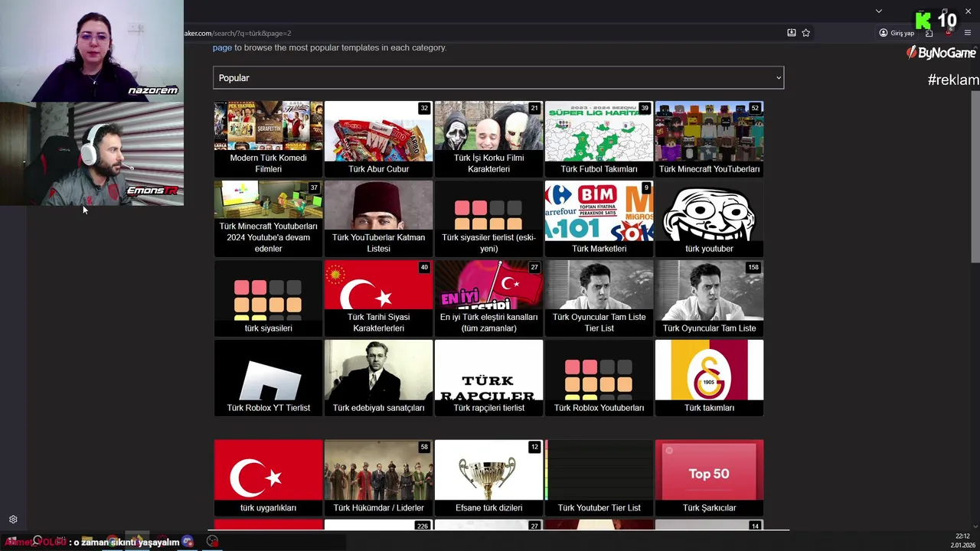Open Türk Şarkıcılar Top 50 card
The height and width of the screenshot is (551, 980).
coord(709,478)
